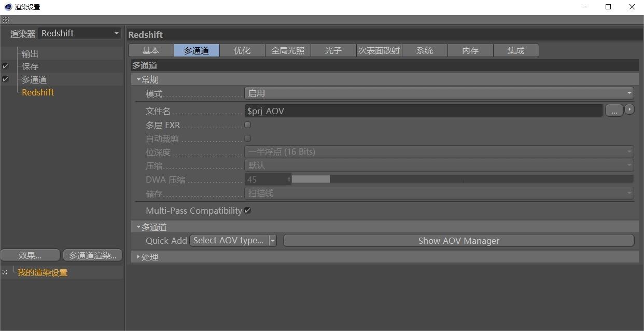Open the 优化 tab
644x331 pixels.
coord(242,50)
